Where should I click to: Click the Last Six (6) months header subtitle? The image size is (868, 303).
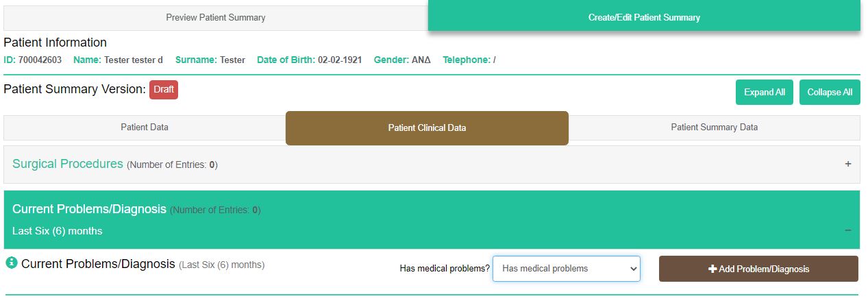tap(58, 231)
